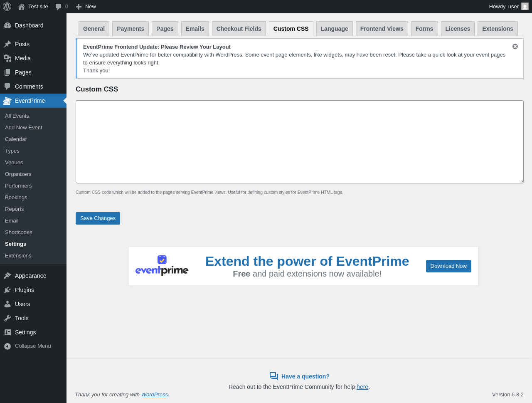This screenshot has height=403, width=532.
Task: Click the Tools wrench icon
Action: point(7,318)
